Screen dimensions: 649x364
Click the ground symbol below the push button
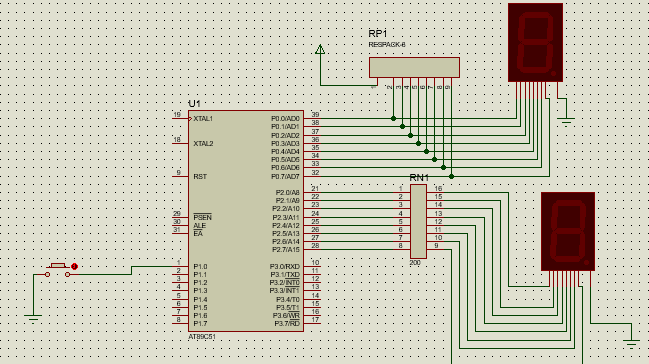click(x=33, y=318)
